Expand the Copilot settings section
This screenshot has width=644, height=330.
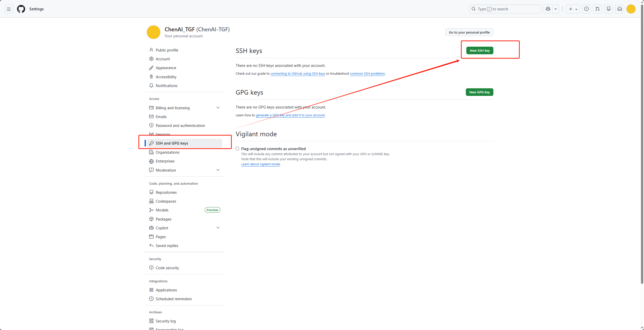(x=218, y=228)
